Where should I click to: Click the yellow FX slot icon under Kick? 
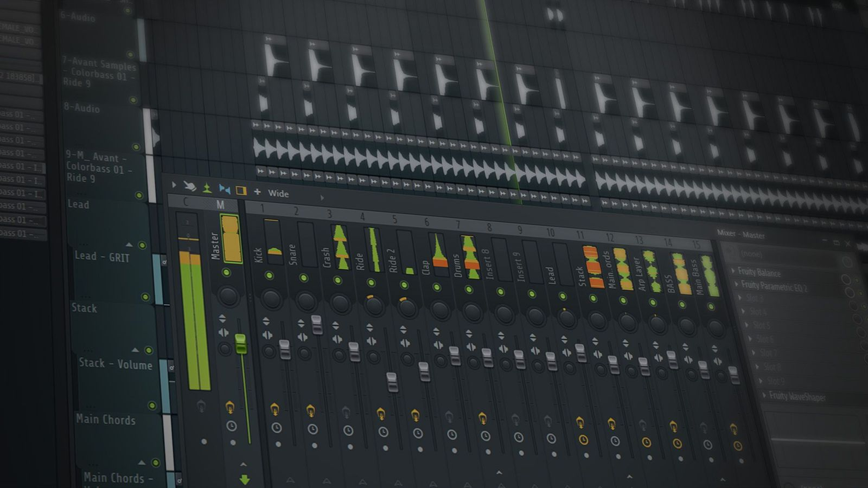click(275, 409)
